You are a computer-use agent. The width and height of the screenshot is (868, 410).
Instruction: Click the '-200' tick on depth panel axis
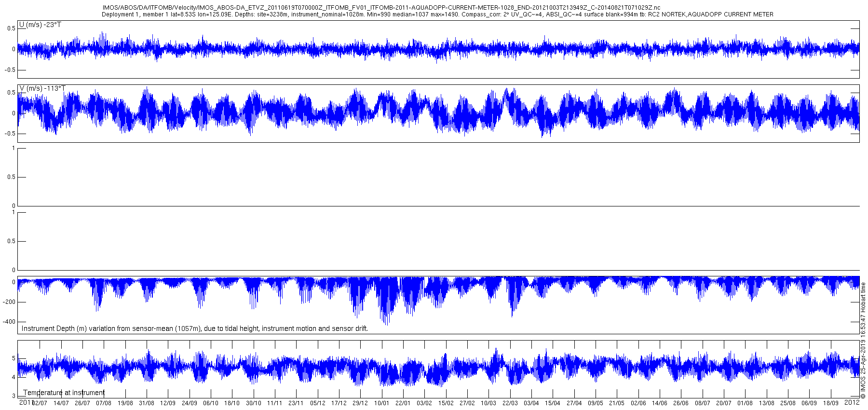click(x=9, y=302)
